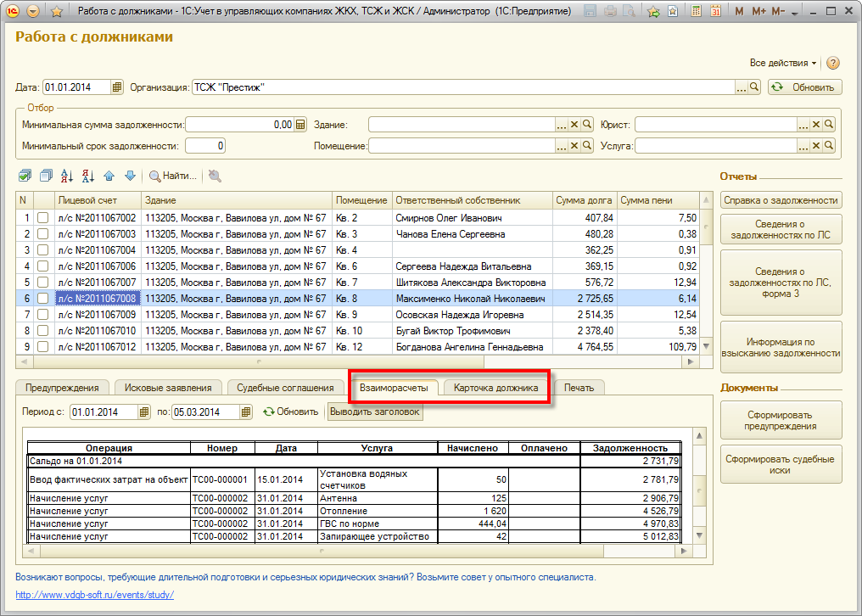The image size is (862, 616).
Task: Open the Организация selection list button
Action: point(742,87)
